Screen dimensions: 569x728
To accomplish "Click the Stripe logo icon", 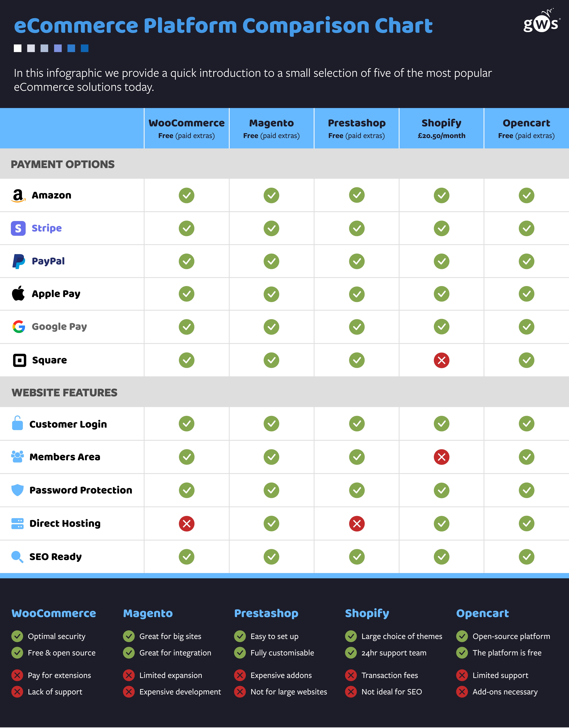I will [x=18, y=228].
